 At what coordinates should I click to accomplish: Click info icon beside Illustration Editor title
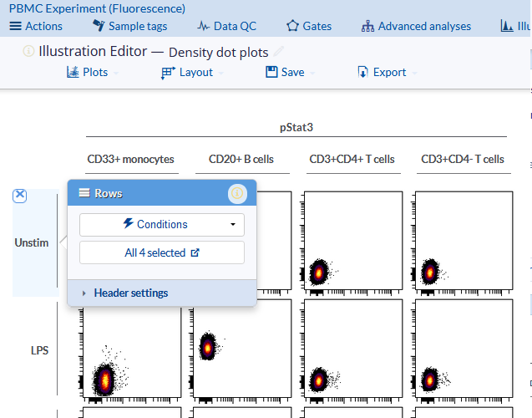28,51
